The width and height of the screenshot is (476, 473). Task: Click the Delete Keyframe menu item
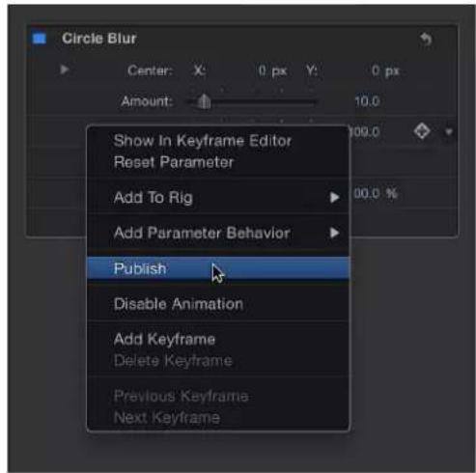click(218, 360)
